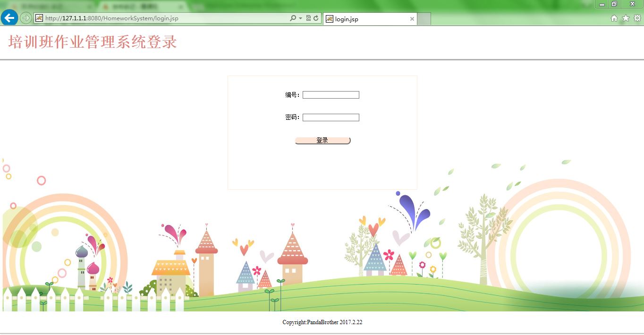Click the Back navigation arrow
Screen dimensions: 644x335
point(9,18)
